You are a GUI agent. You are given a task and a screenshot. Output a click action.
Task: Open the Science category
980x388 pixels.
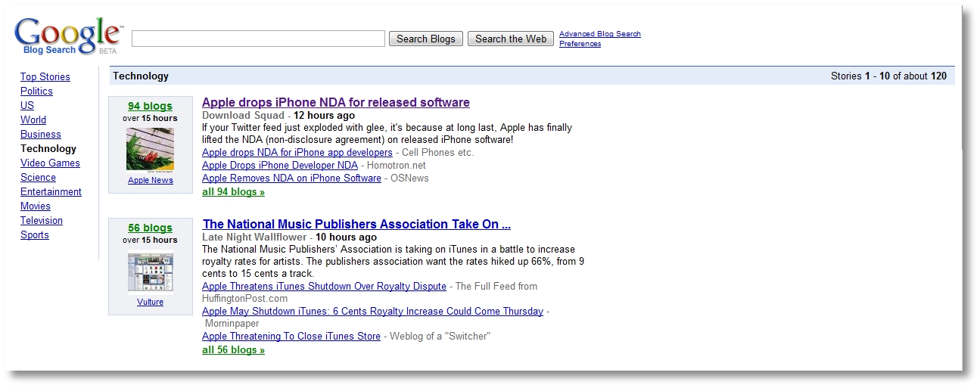click(x=38, y=177)
